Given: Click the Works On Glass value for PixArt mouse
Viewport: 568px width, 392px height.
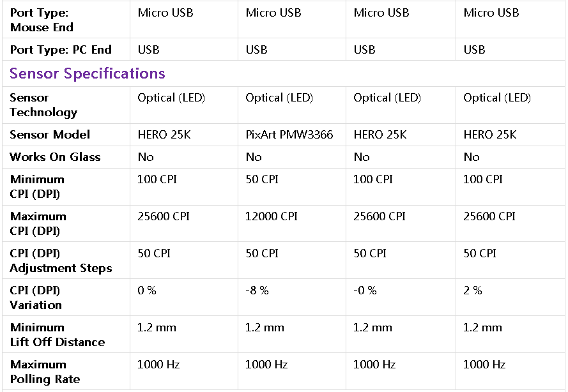Looking at the screenshot, I should (254, 157).
